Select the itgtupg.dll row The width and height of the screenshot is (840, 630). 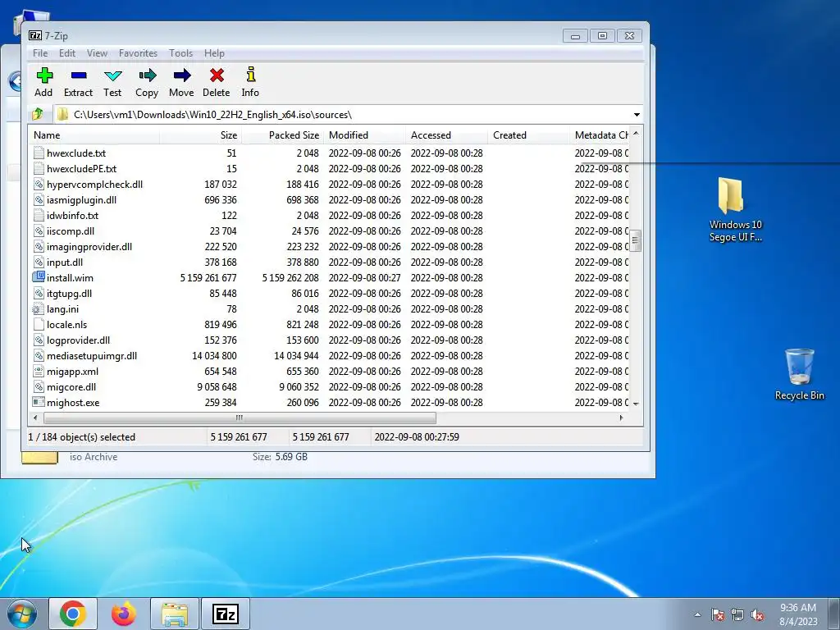tap(330, 294)
